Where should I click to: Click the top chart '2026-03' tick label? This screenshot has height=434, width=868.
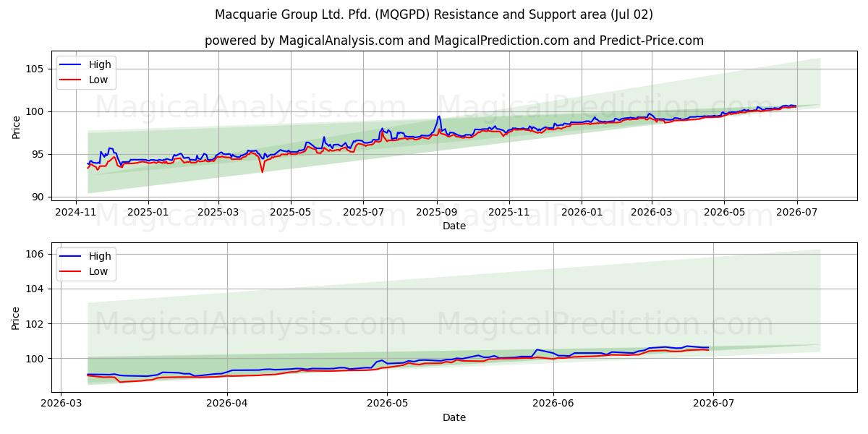point(651,211)
